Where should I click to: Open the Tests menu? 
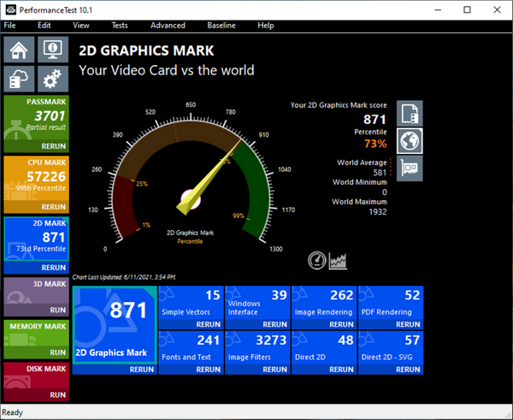[120, 25]
